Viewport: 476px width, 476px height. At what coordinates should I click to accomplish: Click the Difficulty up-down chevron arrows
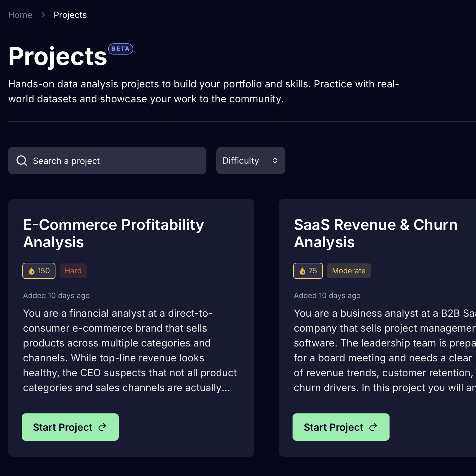[275, 161]
